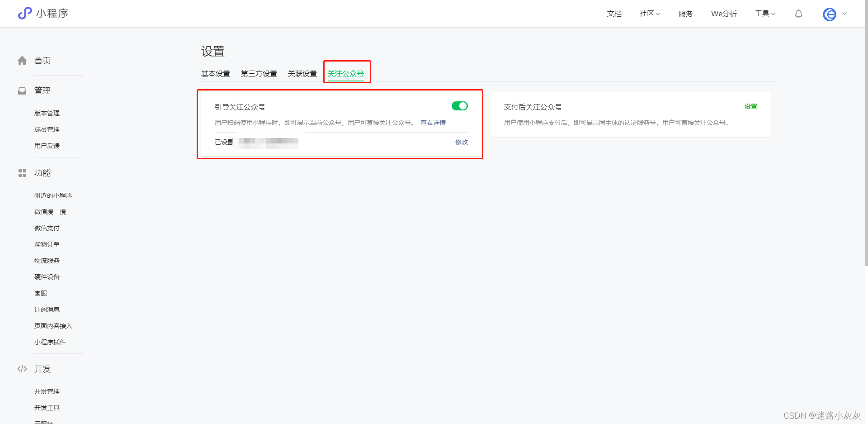The height and width of the screenshot is (424, 868).
Task: Open We分析 in top navigation
Action: 724,14
